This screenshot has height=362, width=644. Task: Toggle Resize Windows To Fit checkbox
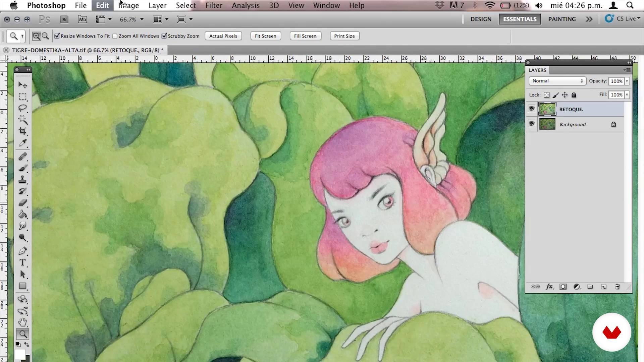57,36
